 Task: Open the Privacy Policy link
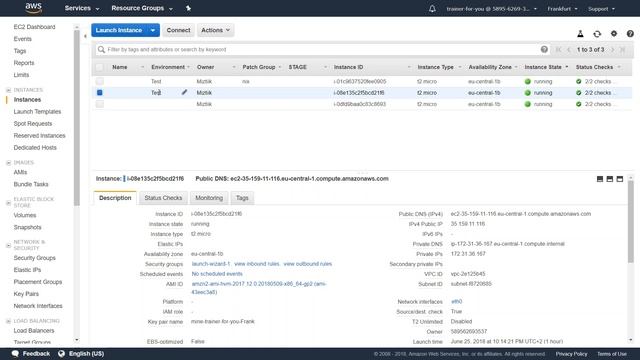(571, 354)
